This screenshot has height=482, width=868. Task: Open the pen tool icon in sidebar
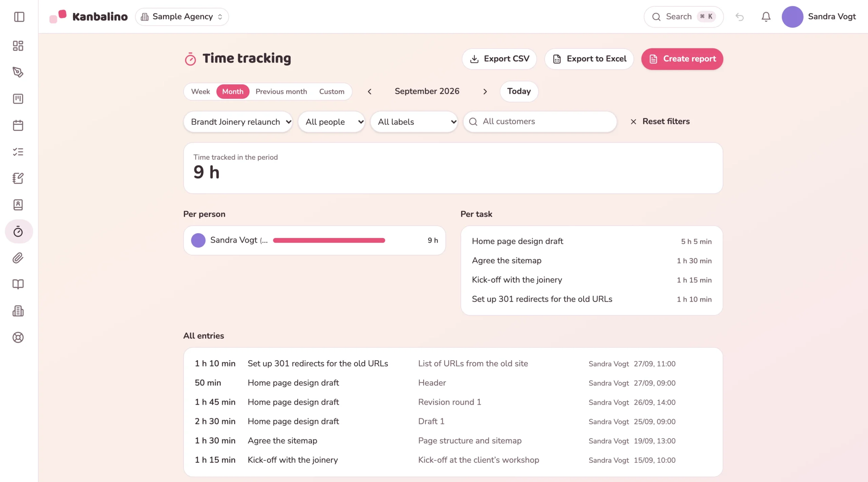[18, 72]
